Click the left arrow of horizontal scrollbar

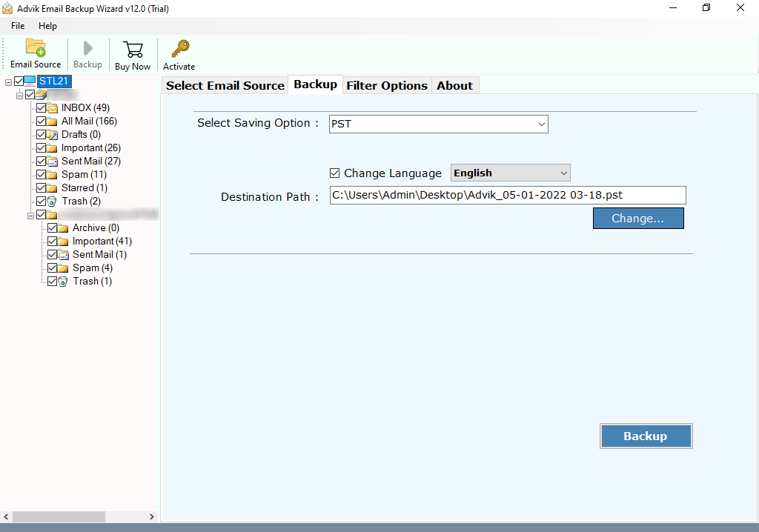coord(6,517)
